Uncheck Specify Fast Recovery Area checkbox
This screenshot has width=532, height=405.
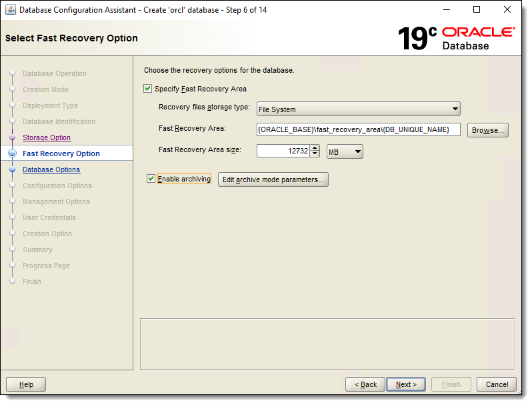click(147, 89)
